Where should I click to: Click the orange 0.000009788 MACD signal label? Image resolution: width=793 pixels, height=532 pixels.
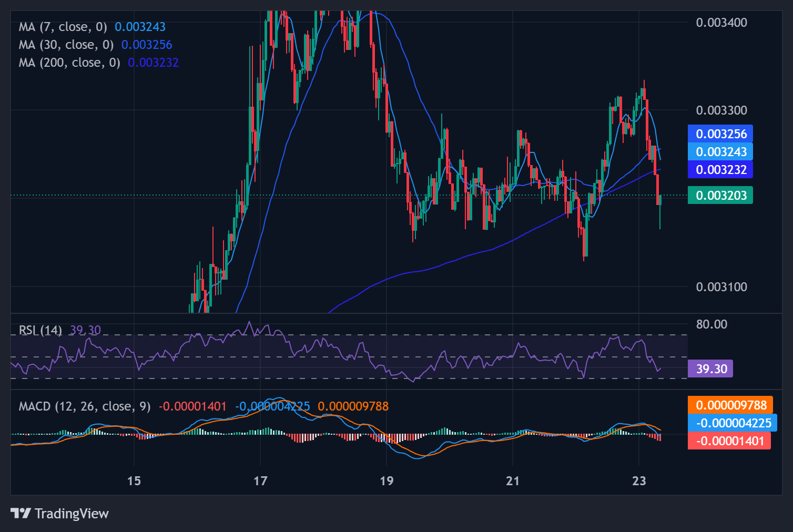tap(730, 405)
